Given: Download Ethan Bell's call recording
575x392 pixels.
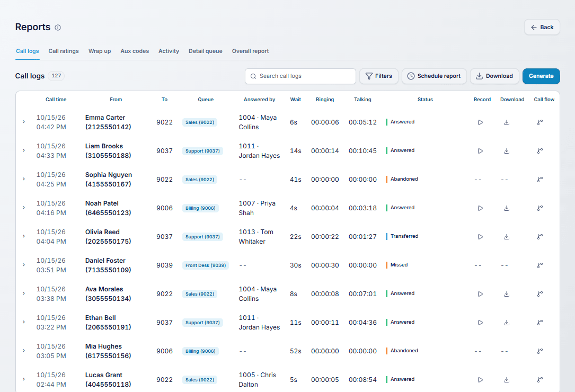Looking at the screenshot, I should click(x=507, y=323).
